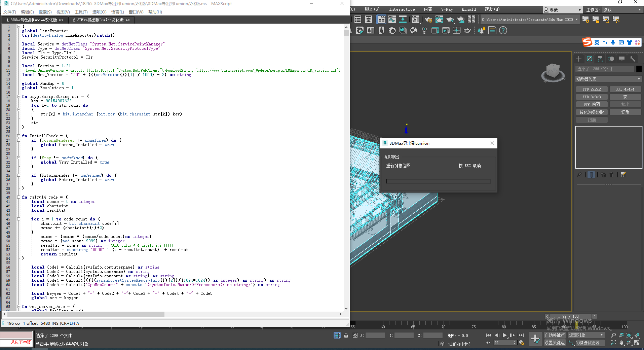Open the Rendered Frame Window icon

[x=439, y=20]
